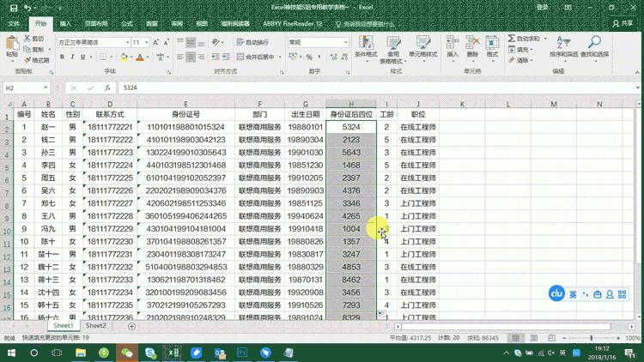This screenshot has width=644, height=362.
Task: Toggle bold formatting
Action: tap(62, 57)
